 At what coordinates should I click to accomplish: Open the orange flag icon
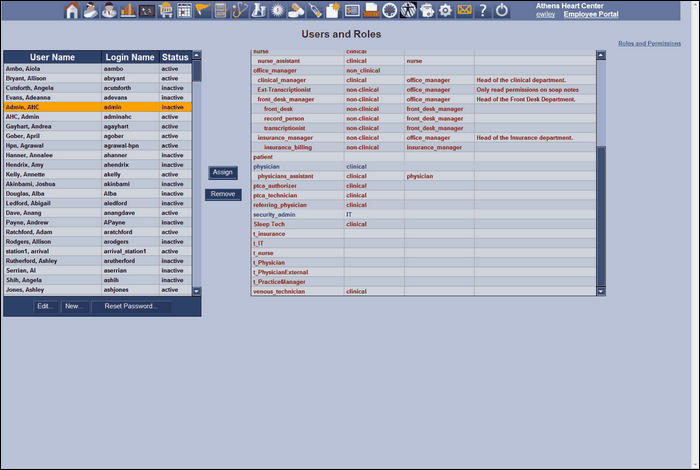(x=202, y=10)
